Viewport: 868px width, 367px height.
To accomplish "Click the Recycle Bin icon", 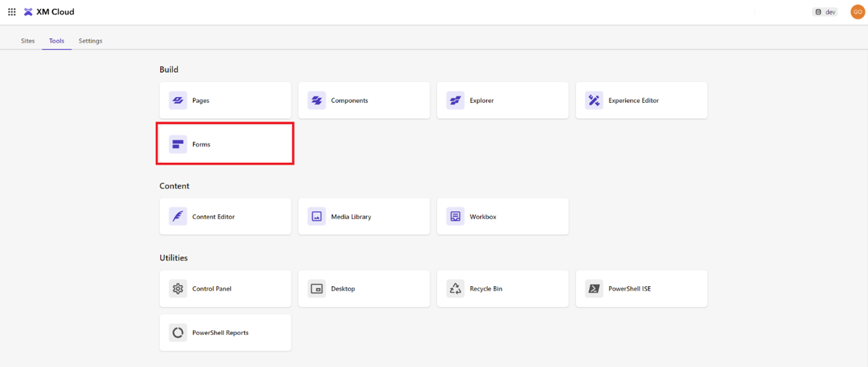I will pyautogui.click(x=455, y=289).
